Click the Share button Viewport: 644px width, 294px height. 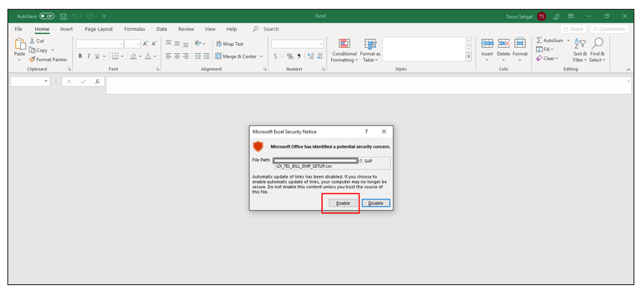(573, 29)
